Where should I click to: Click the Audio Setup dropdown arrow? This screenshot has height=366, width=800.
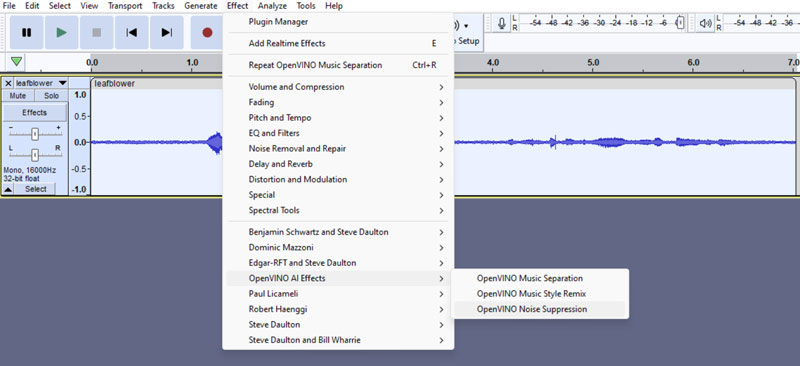(x=466, y=26)
